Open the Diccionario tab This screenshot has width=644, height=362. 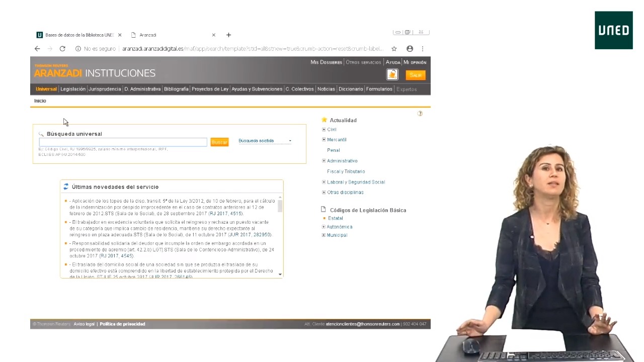point(351,89)
